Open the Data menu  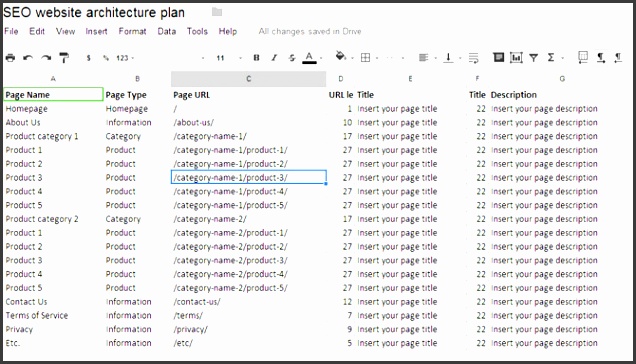(167, 31)
